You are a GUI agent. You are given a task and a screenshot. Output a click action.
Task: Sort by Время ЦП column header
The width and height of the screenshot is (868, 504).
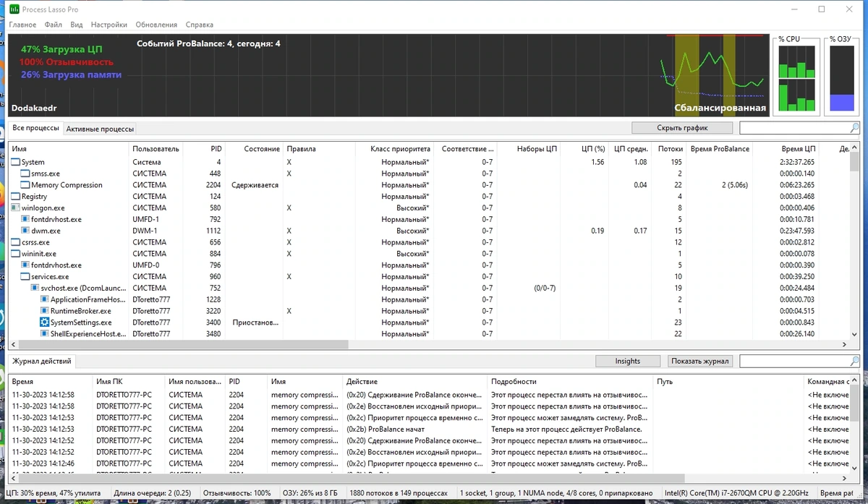pyautogui.click(x=785, y=148)
